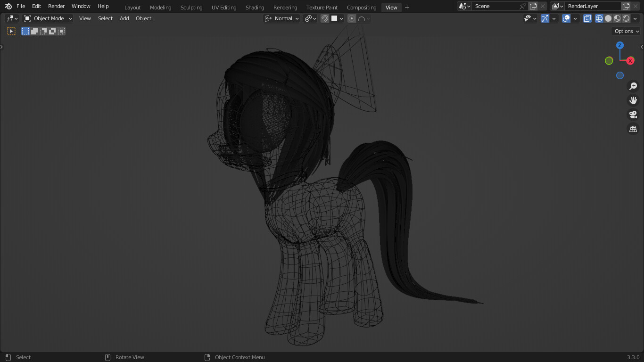Screen dimensions: 644x362
Task: Switch to Solid viewport shading
Action: pos(608,18)
